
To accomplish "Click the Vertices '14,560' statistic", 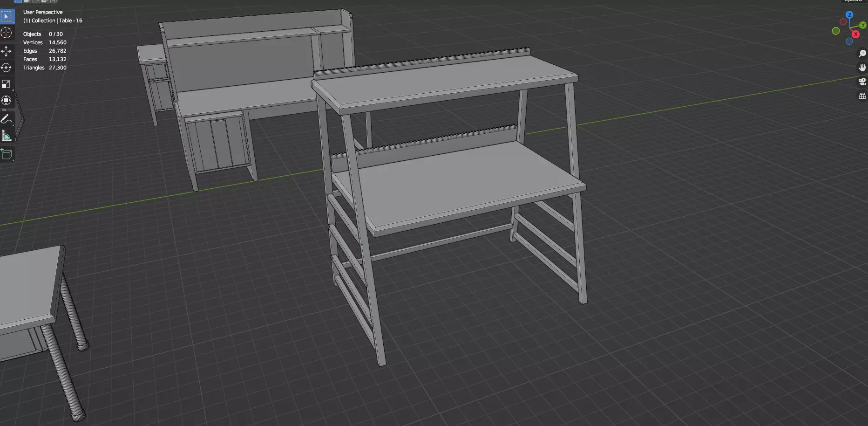I will pyautogui.click(x=58, y=42).
